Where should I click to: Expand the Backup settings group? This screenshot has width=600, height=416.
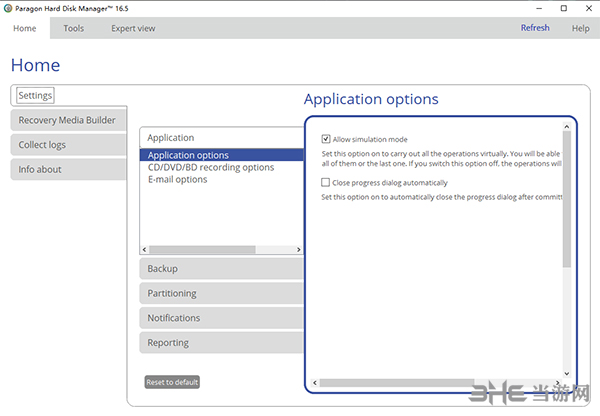[x=222, y=269]
